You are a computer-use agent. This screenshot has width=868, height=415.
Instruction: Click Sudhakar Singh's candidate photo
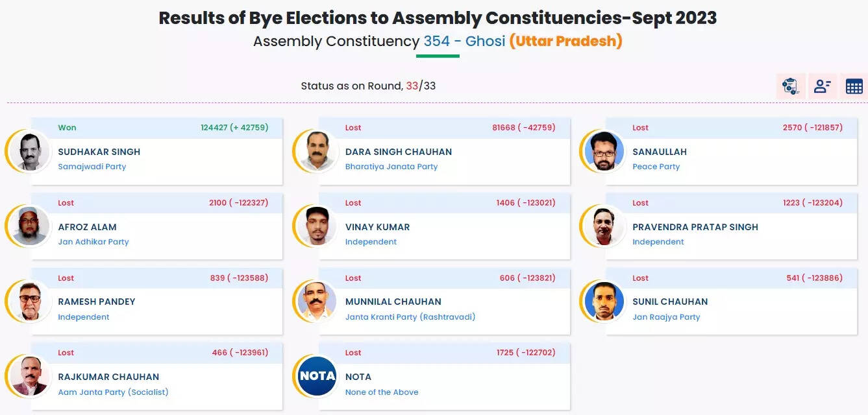click(x=31, y=152)
